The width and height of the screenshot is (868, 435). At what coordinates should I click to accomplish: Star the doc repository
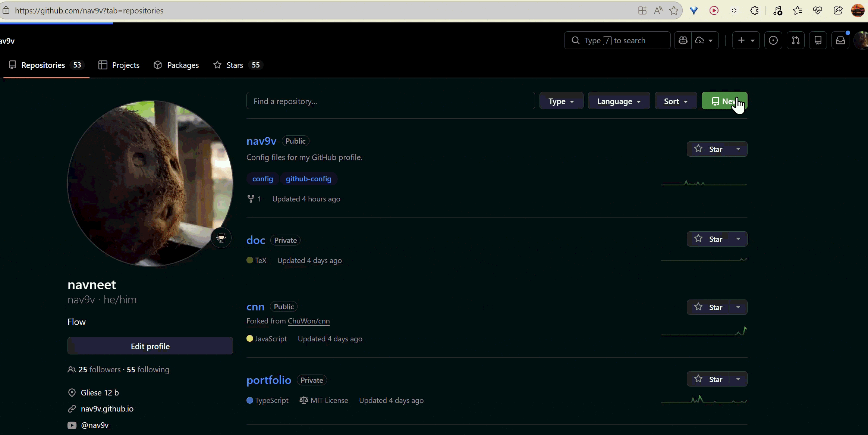(x=708, y=239)
